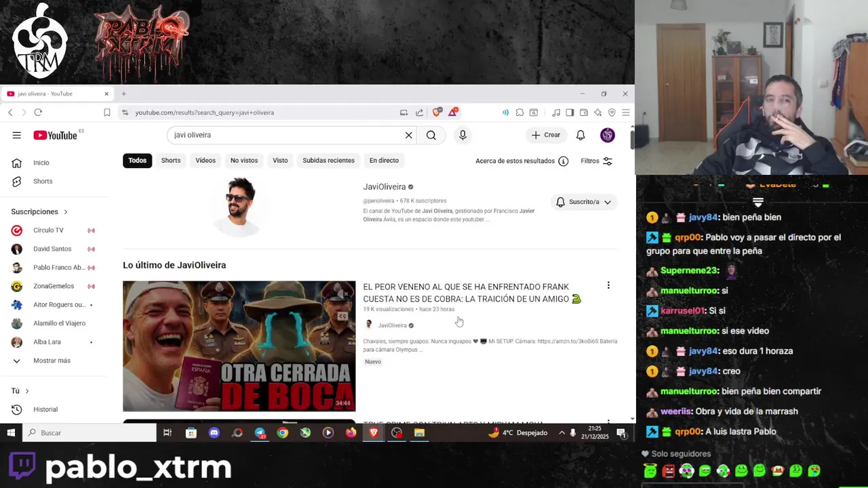Expand the Suscripciones section chevron
This screenshot has height=488, width=868.
click(65, 211)
